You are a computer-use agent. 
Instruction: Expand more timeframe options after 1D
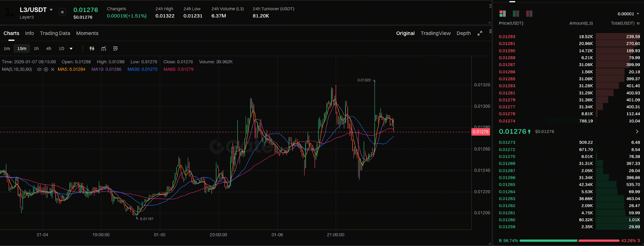(x=71, y=49)
